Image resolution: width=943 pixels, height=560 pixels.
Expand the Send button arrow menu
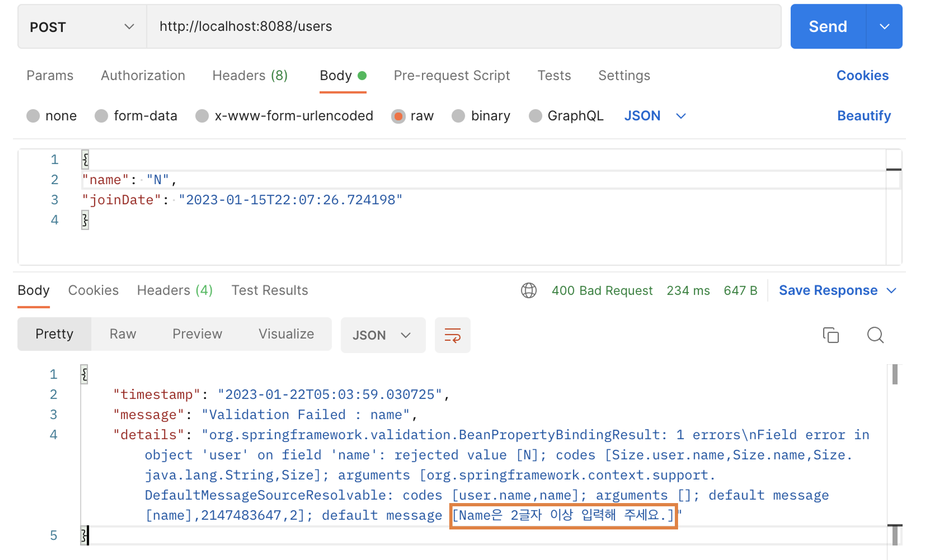[884, 27]
